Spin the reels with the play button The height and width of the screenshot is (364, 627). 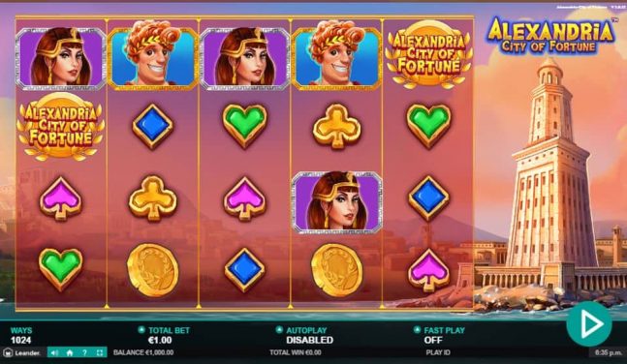coord(589,323)
